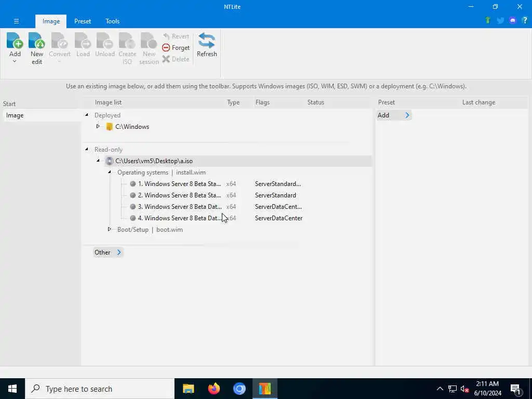
Task: Open the notification center icon
Action: 516,389
